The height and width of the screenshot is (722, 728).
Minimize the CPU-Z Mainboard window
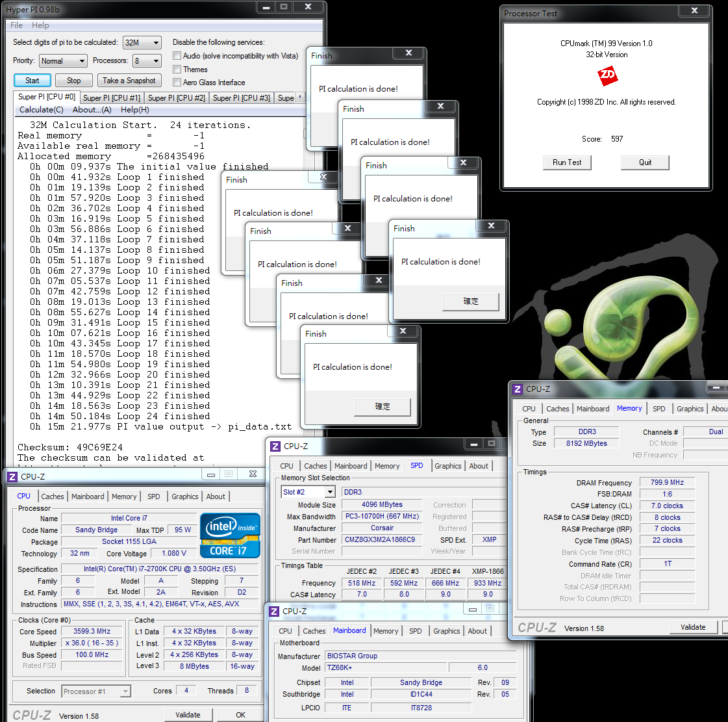coord(473,609)
